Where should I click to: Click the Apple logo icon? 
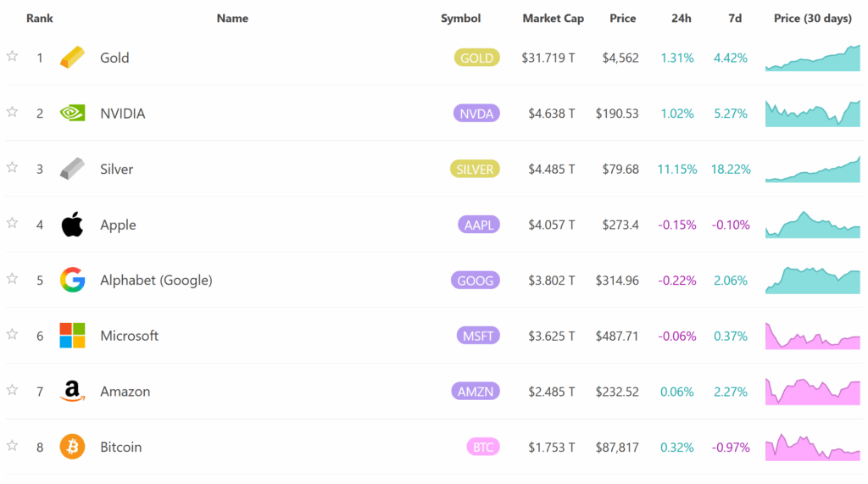(72, 225)
